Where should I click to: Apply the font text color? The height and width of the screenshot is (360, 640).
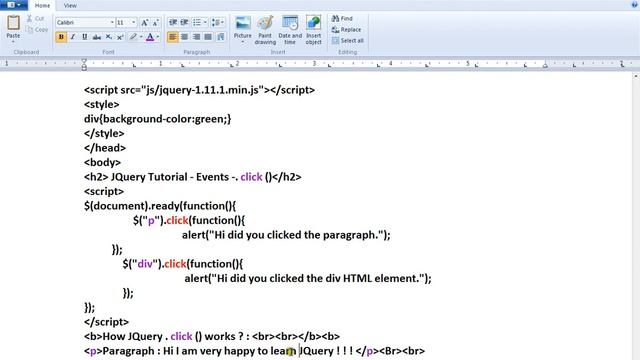click(150, 37)
